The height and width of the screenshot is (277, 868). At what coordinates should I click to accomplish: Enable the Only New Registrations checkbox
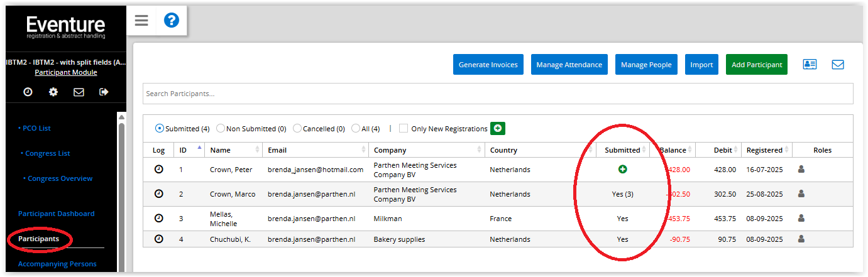404,129
